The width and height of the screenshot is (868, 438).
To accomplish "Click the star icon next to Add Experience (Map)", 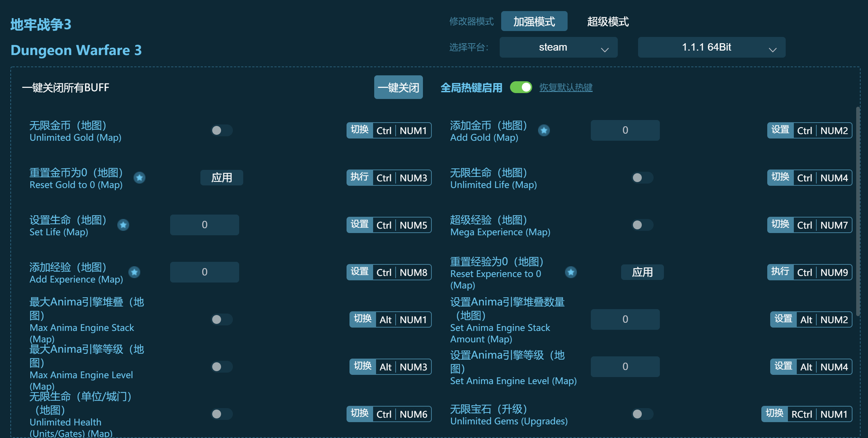I will 134,272.
